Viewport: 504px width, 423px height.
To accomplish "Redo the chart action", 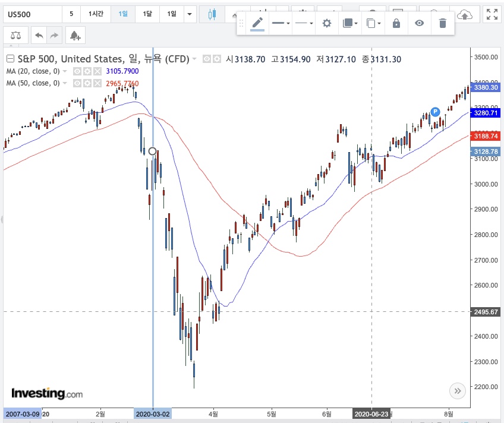I will (54, 35).
